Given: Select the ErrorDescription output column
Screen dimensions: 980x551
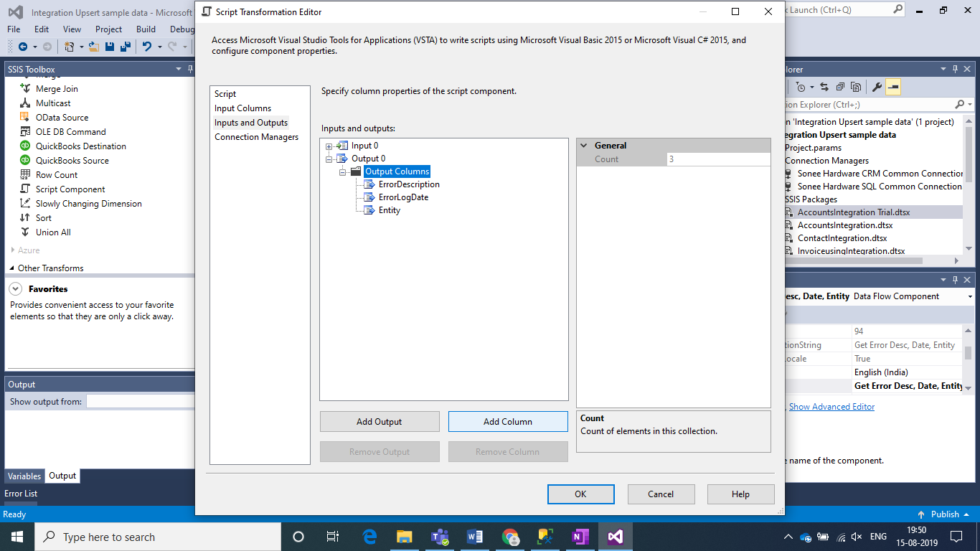Looking at the screenshot, I should coord(409,184).
